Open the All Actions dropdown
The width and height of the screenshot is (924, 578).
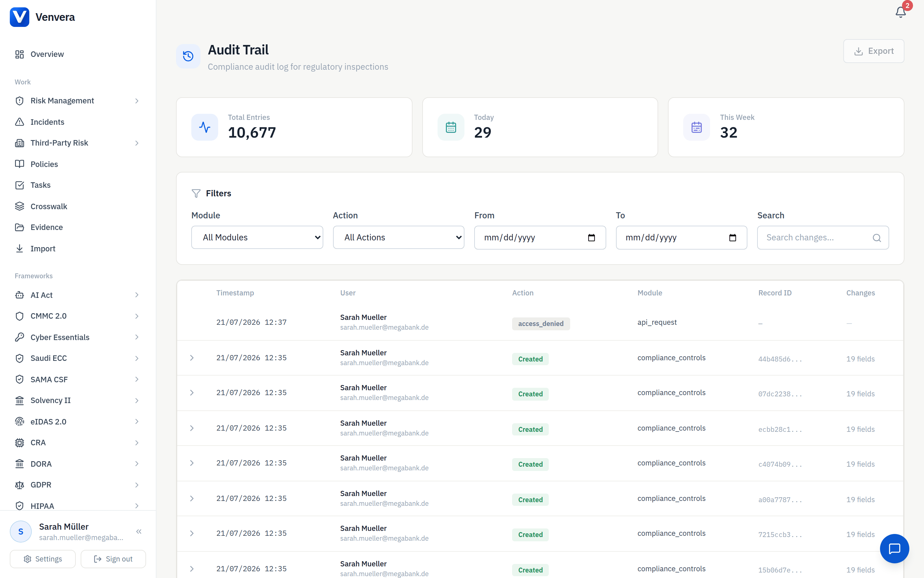point(398,237)
